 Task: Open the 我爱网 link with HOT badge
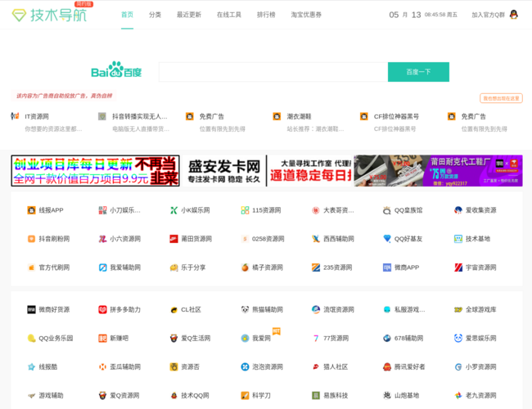(x=261, y=338)
